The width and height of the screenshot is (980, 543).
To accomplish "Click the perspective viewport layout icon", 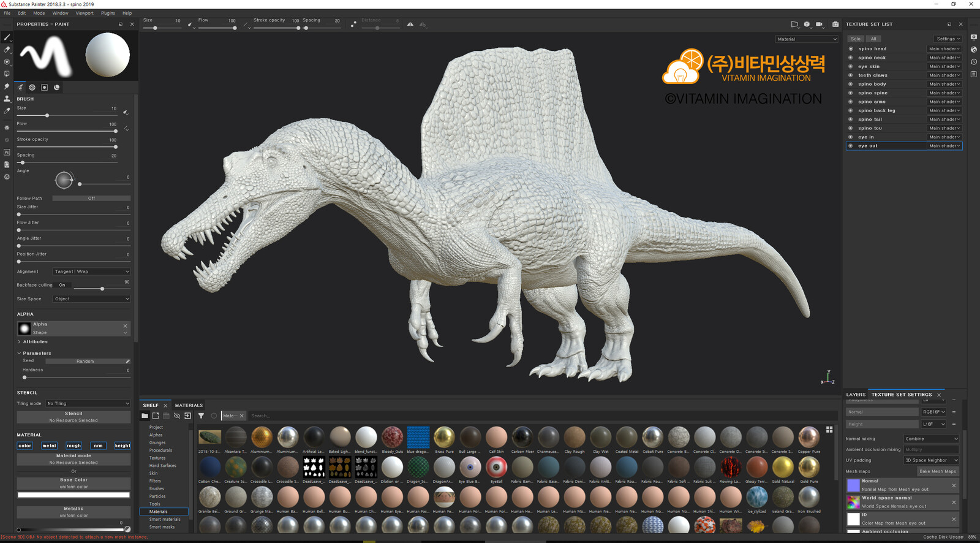I will click(x=794, y=25).
